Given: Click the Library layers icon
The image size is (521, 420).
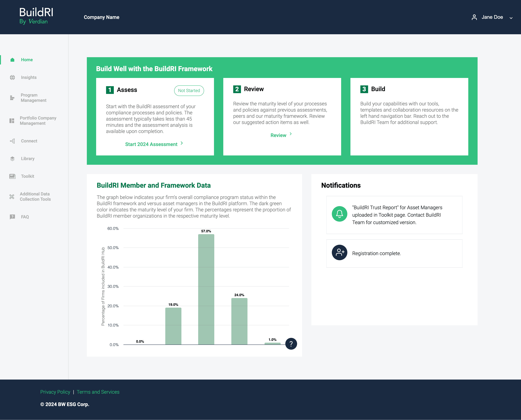Looking at the screenshot, I should click(12, 159).
